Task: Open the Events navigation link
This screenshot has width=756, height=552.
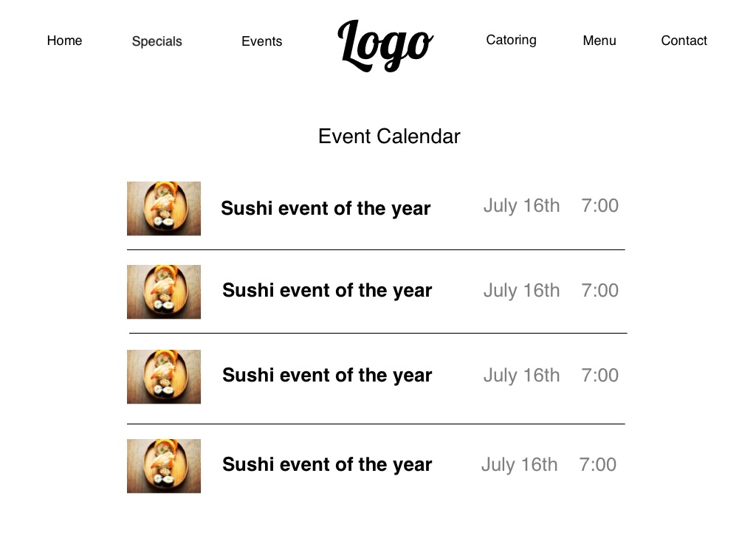Action: pos(261,41)
